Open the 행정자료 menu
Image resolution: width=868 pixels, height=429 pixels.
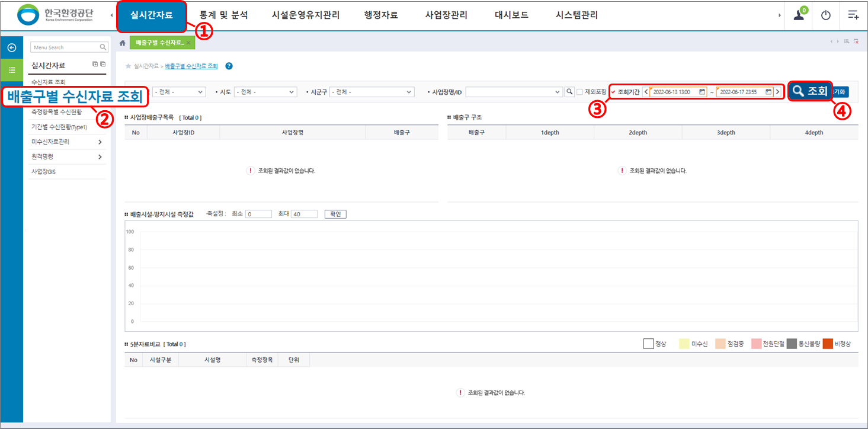point(382,15)
